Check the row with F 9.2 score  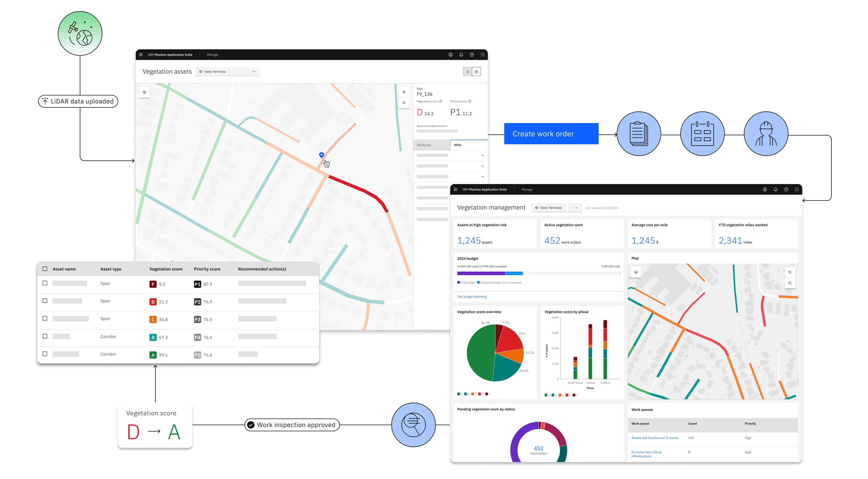(45, 283)
